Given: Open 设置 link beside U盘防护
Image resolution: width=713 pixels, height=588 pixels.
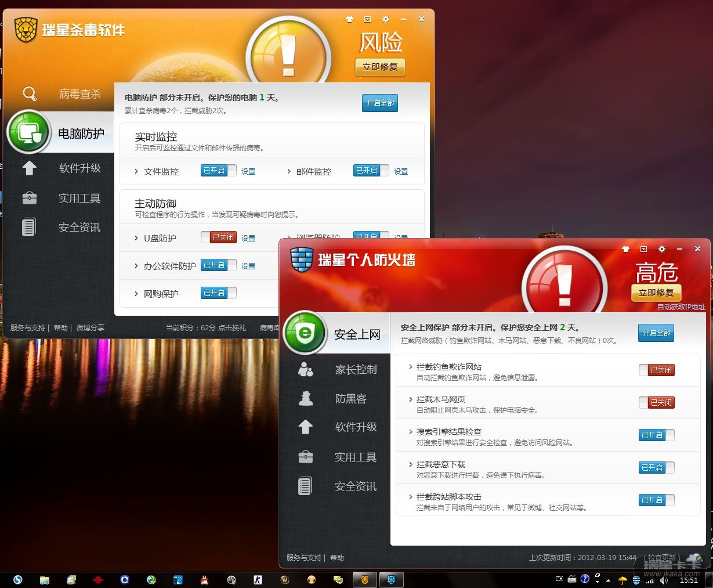Looking at the screenshot, I should tap(248, 238).
